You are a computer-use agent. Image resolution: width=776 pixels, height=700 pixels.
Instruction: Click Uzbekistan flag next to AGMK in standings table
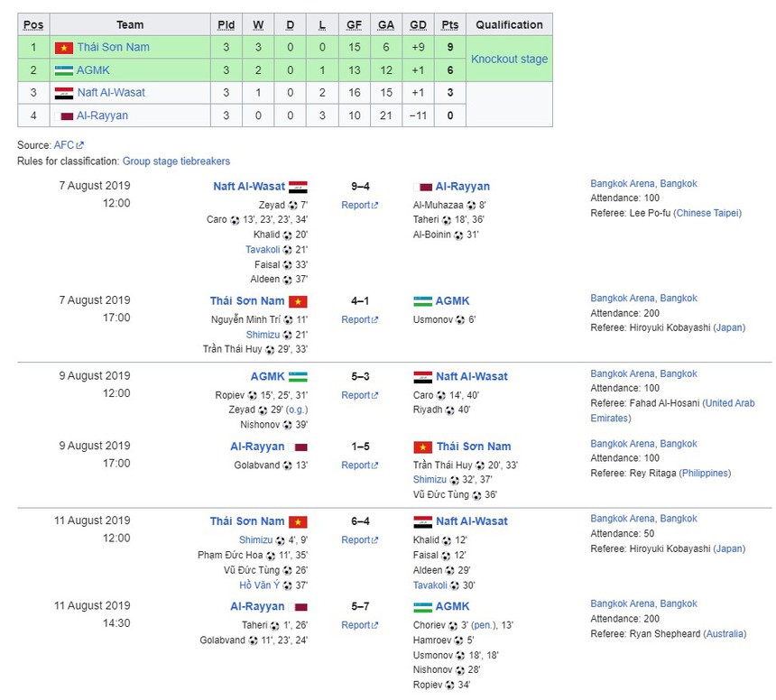[x=63, y=69]
